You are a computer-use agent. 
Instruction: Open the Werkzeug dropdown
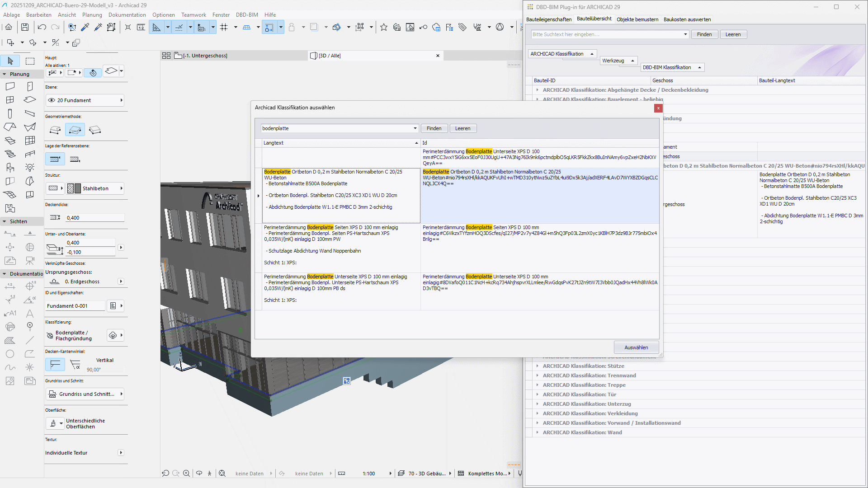(x=618, y=61)
